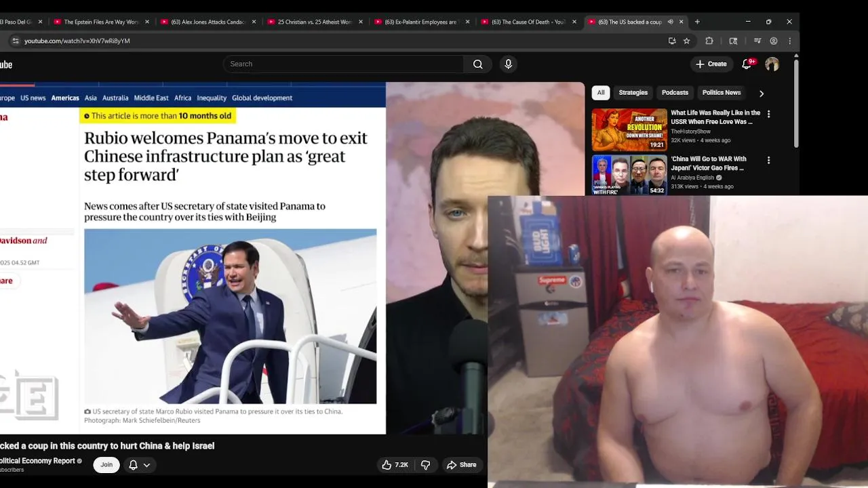Open the browser three-dot menu

click(x=789, y=41)
